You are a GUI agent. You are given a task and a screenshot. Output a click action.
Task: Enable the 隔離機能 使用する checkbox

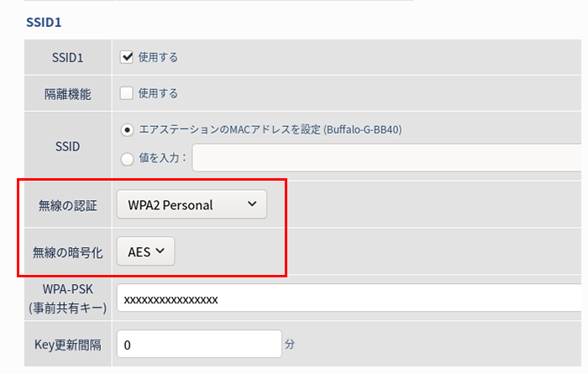pos(126,93)
